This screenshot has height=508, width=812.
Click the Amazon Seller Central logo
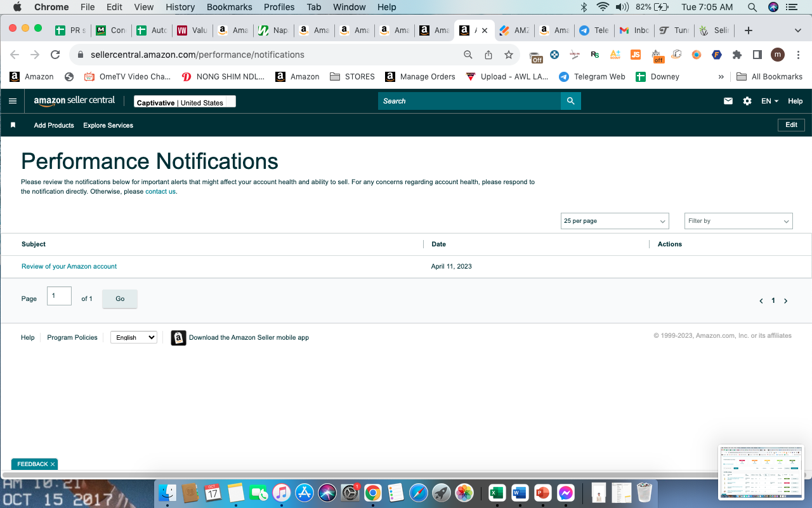[x=74, y=101]
